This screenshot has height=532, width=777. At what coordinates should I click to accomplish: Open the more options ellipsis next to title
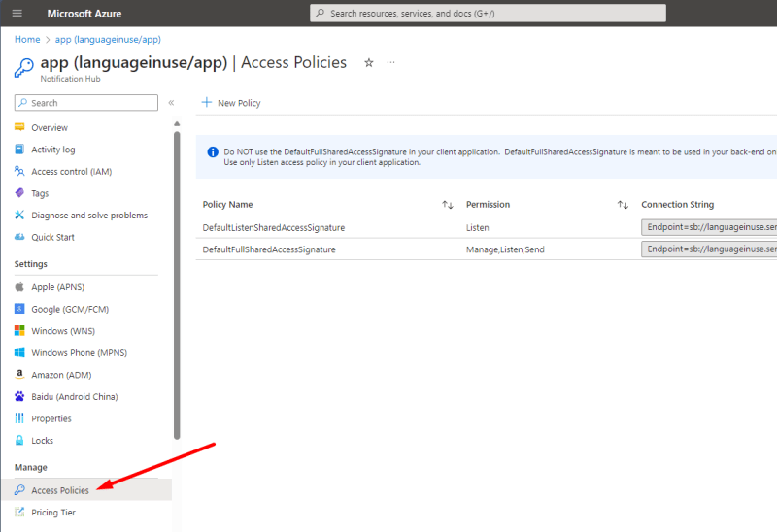(391, 62)
